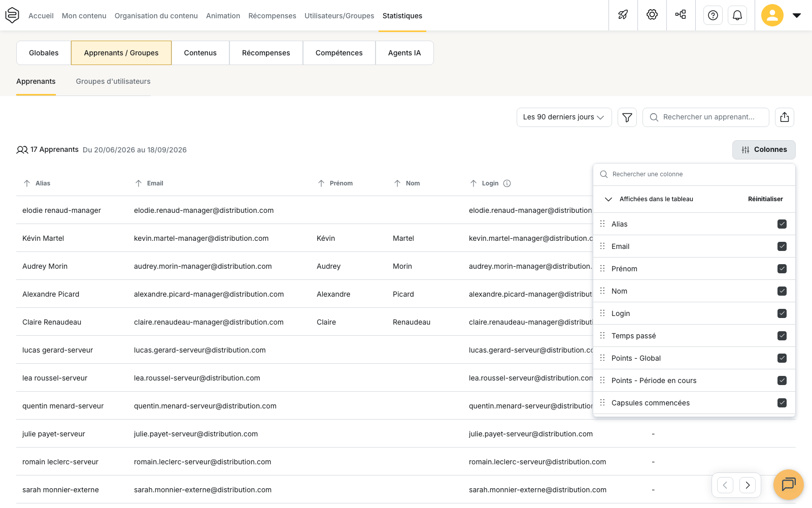Click the export share icon

pos(785,117)
